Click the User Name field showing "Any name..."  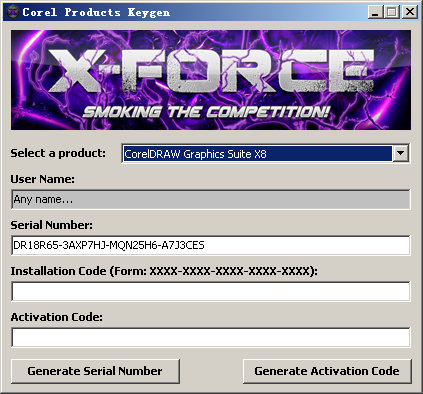pyautogui.click(x=211, y=199)
